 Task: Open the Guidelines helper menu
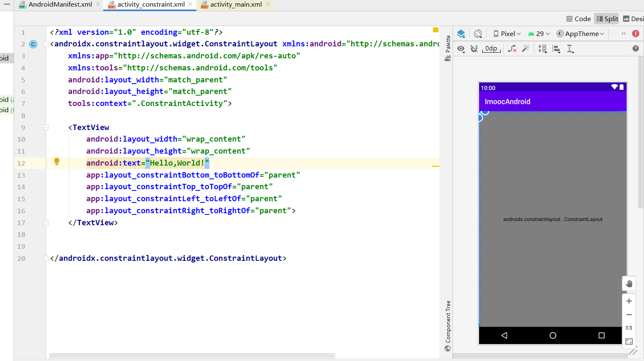point(571,49)
